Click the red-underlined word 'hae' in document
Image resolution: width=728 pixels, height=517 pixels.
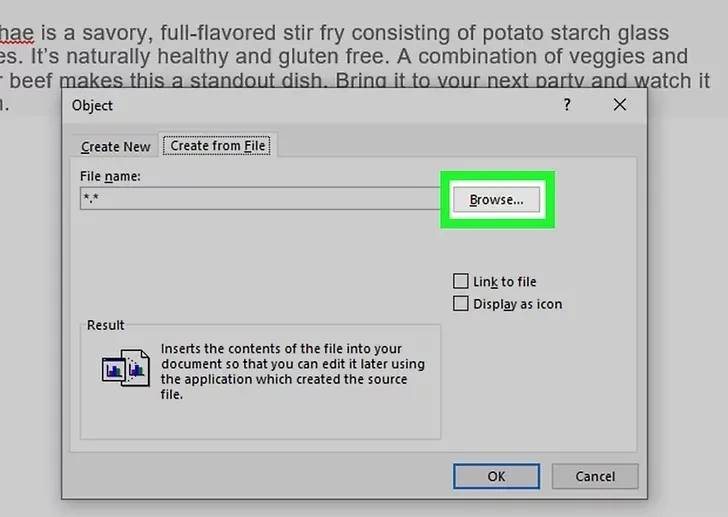click(17, 33)
